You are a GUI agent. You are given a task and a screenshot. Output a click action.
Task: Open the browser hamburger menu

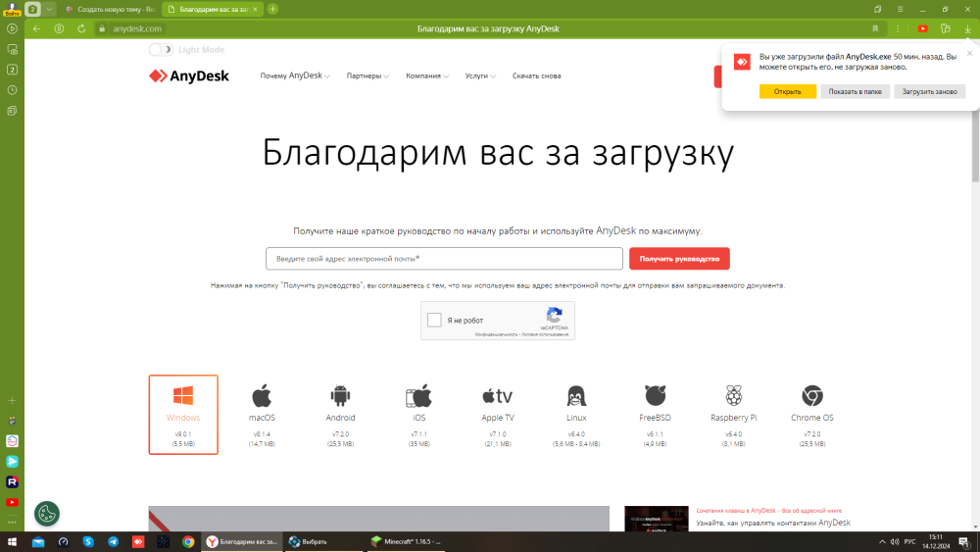point(900,10)
